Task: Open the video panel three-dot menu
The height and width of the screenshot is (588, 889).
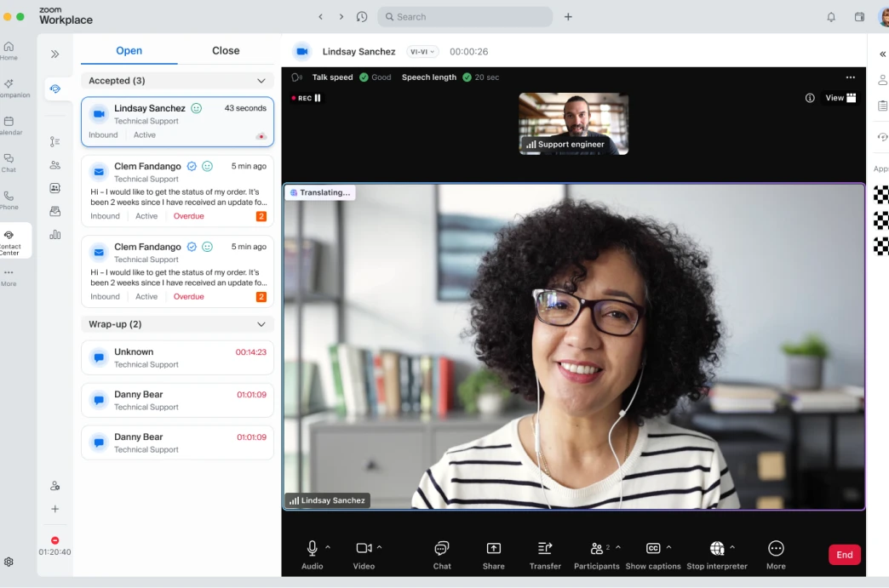Action: (851, 77)
